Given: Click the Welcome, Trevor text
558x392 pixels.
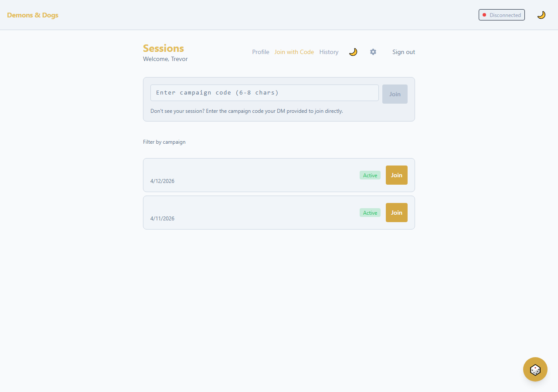Looking at the screenshot, I should pyautogui.click(x=165, y=59).
